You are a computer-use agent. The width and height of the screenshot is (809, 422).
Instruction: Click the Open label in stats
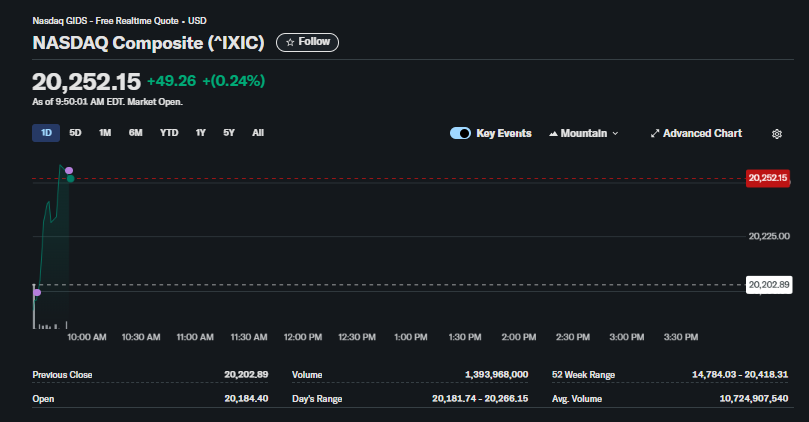(x=43, y=399)
